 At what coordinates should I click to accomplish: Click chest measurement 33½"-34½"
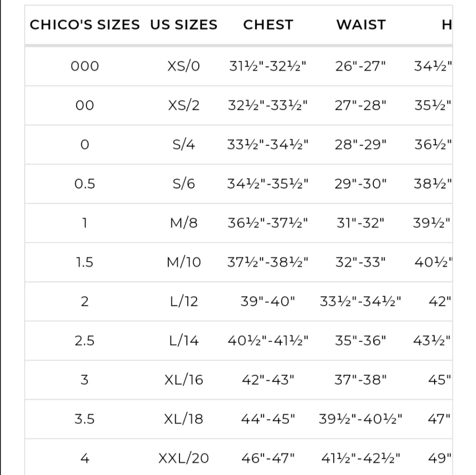[x=268, y=145]
